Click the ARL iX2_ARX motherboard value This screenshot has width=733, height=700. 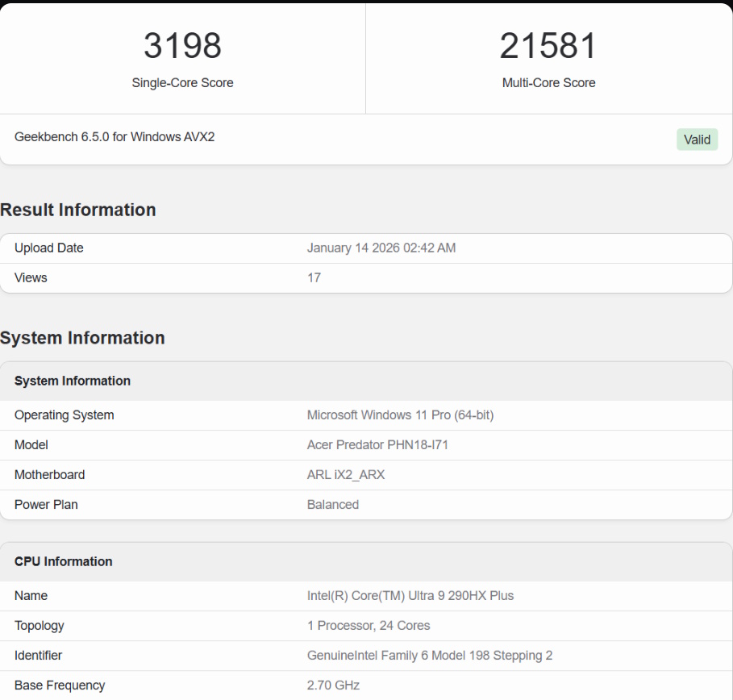point(346,475)
